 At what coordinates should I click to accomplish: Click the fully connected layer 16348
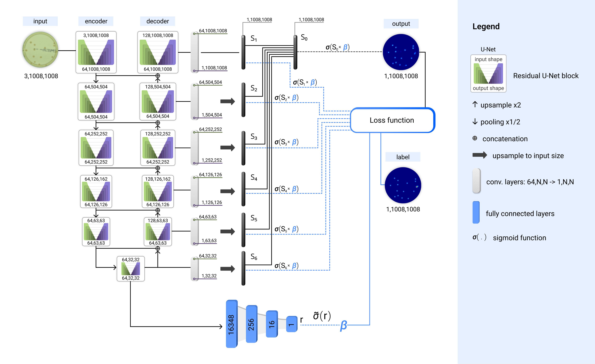coord(232,324)
